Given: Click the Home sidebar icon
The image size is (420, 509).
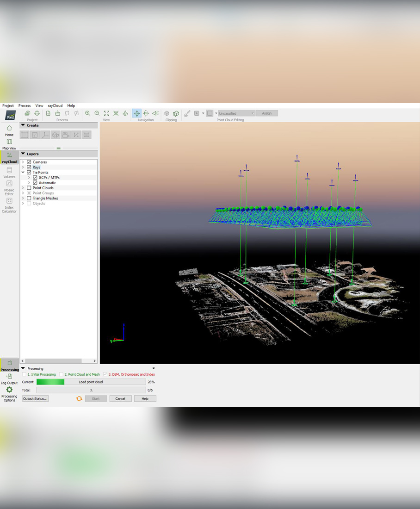Looking at the screenshot, I should (9, 128).
